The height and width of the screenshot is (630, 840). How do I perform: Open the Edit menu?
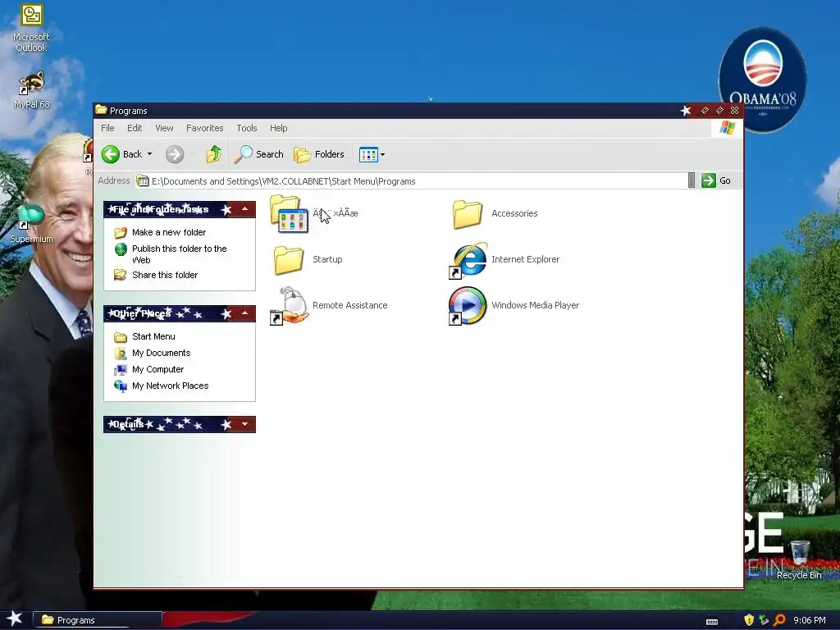point(135,128)
